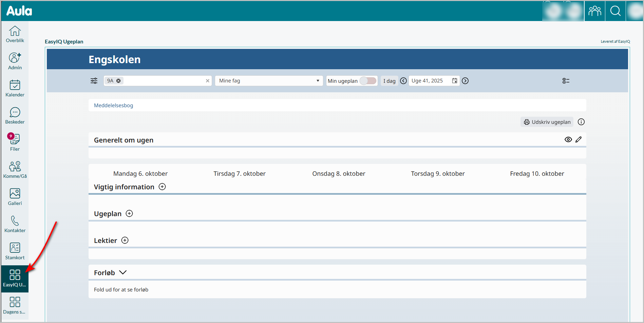Open Beskeder in the sidebar
Viewport: 644px width, 323px height.
coord(15,115)
